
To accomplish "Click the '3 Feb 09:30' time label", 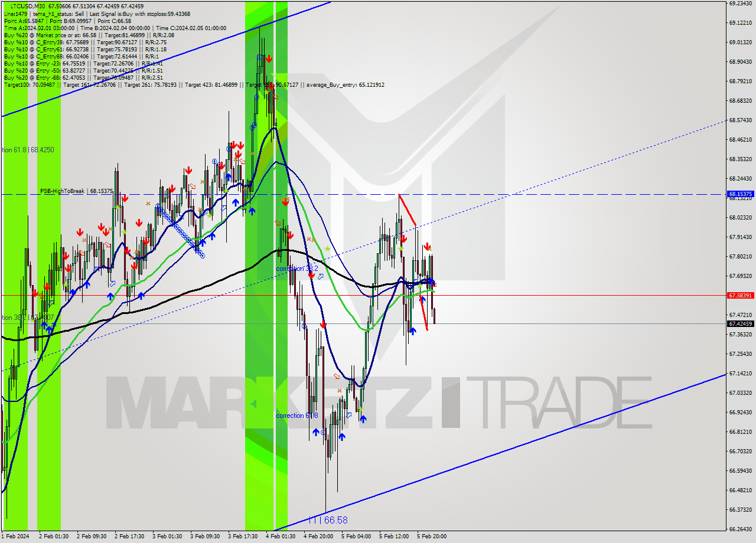I will 205,537.
